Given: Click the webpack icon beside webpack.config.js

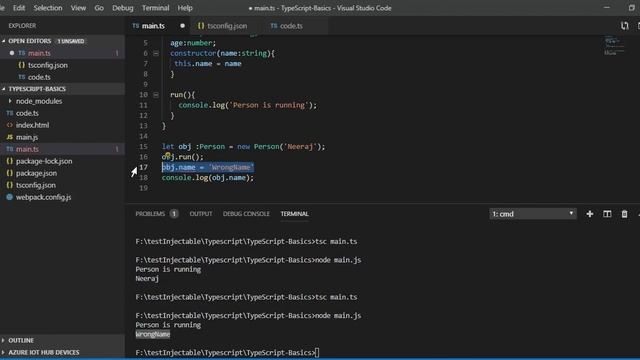Looking at the screenshot, I should pos(10,197).
